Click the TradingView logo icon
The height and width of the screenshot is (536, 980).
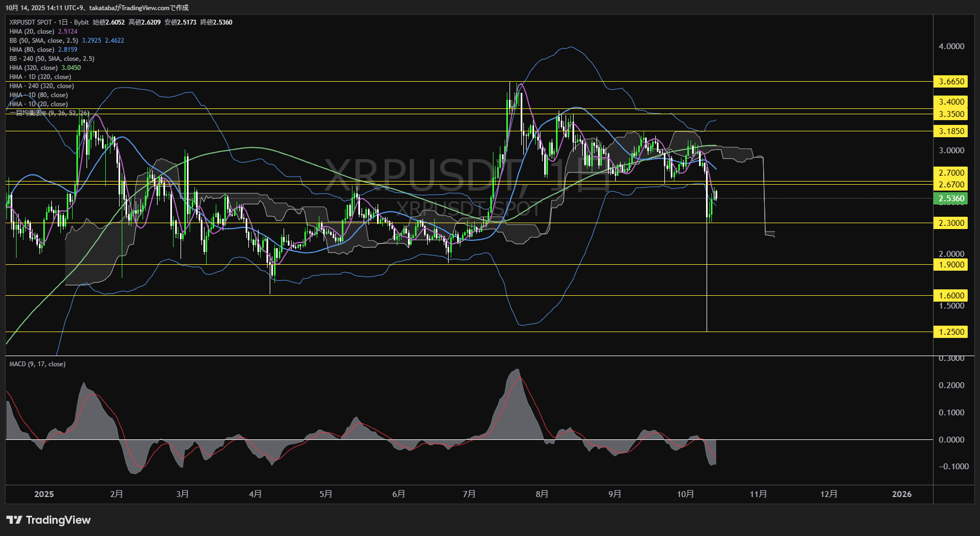(14, 520)
